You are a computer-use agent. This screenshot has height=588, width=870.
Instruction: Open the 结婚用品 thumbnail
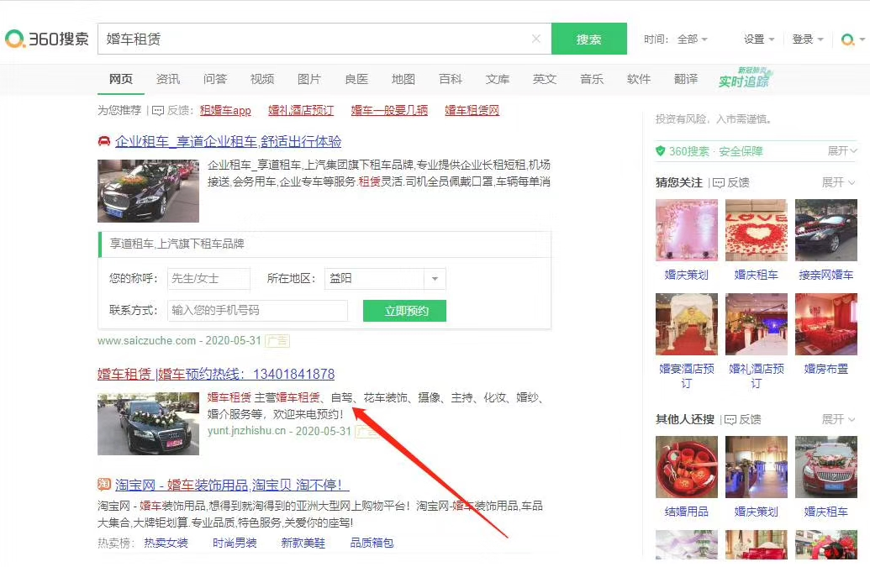tap(687, 467)
